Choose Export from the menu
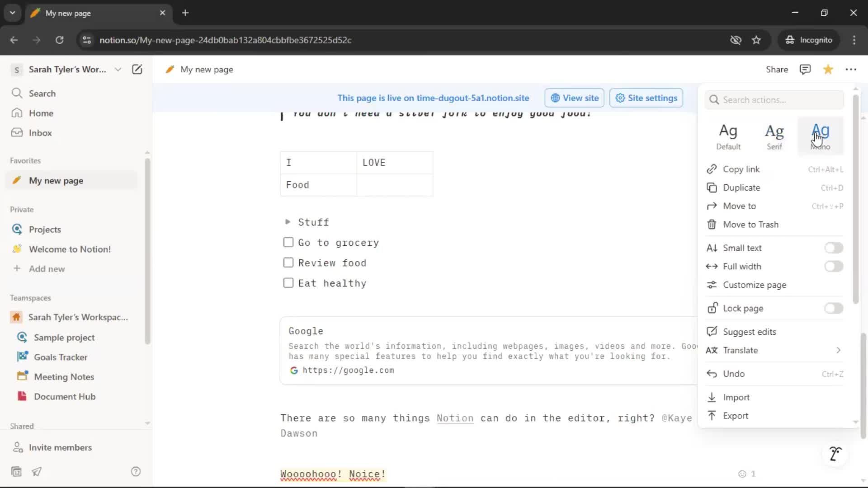 tap(774, 416)
